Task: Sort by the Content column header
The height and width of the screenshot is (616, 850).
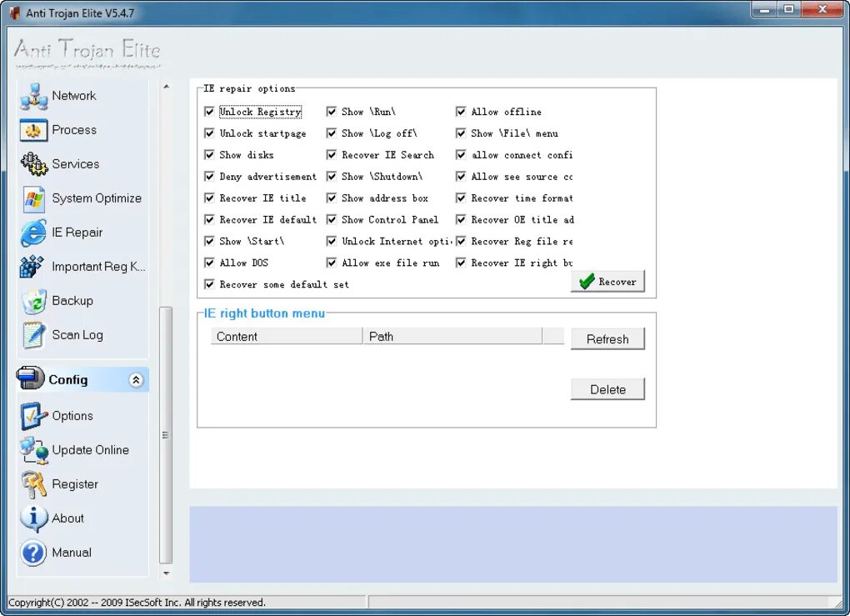Action: coord(287,336)
